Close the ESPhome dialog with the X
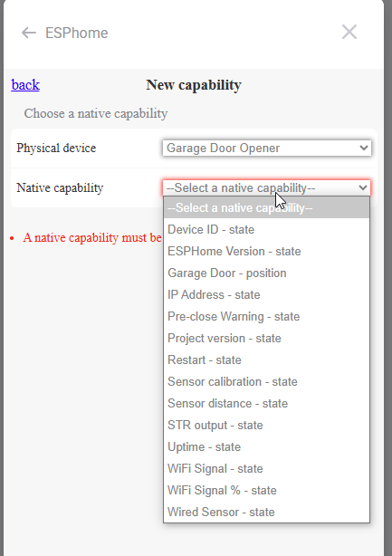This screenshot has width=392, height=556. [x=349, y=33]
